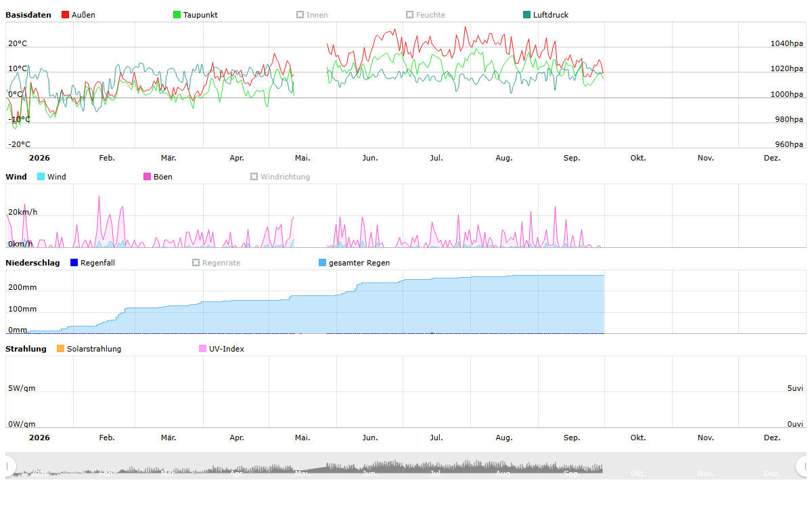
Task: Click the Außen legend label
Action: 83,15
